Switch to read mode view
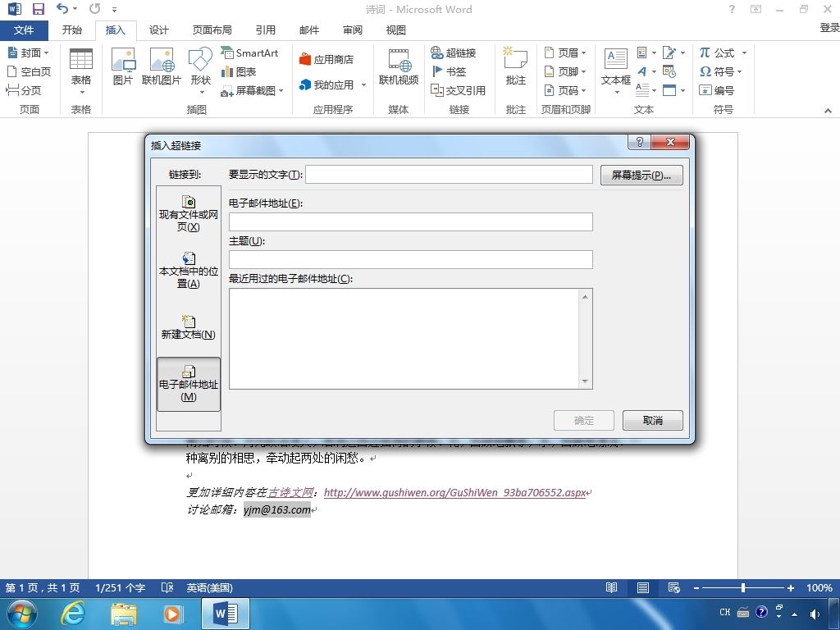The height and width of the screenshot is (630, 840). [x=611, y=587]
